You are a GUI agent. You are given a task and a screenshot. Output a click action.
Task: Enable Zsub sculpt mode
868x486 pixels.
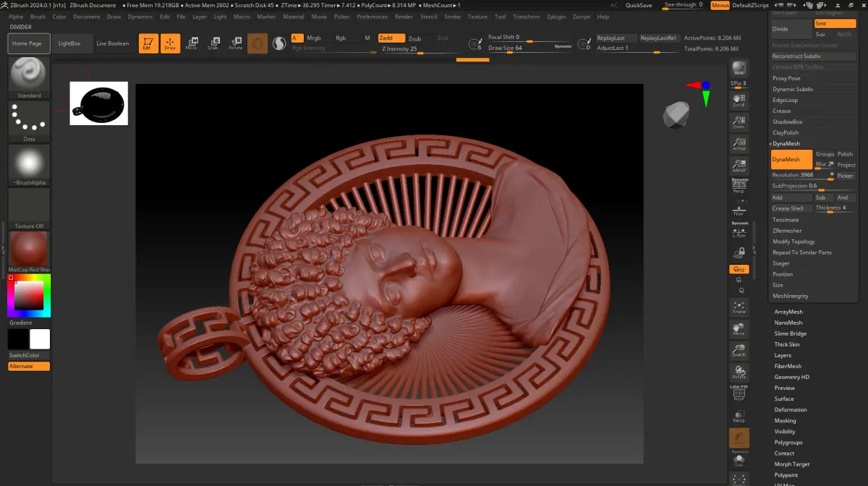pos(414,38)
